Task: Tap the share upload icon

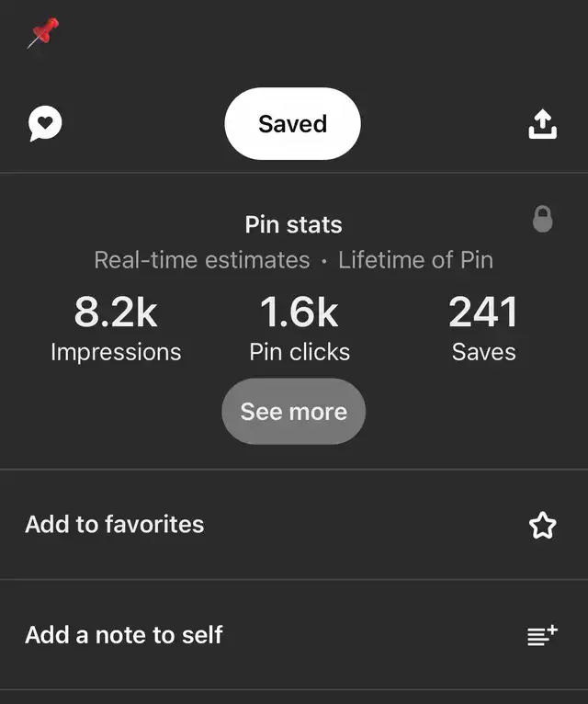Action: 542,124
